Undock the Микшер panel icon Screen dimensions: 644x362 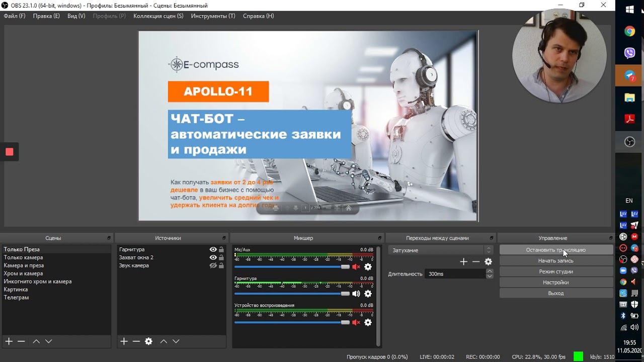tap(380, 238)
